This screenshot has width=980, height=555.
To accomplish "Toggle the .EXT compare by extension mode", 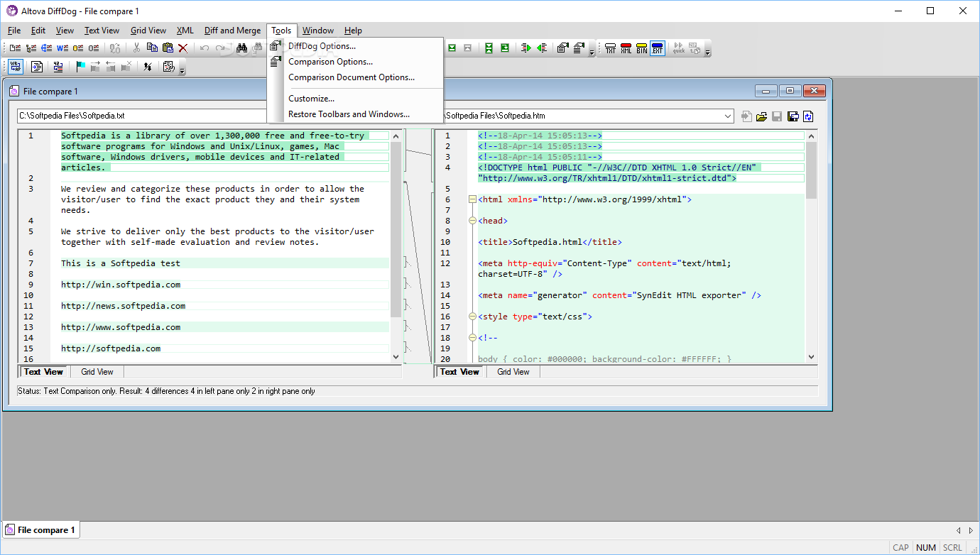I will (x=657, y=48).
